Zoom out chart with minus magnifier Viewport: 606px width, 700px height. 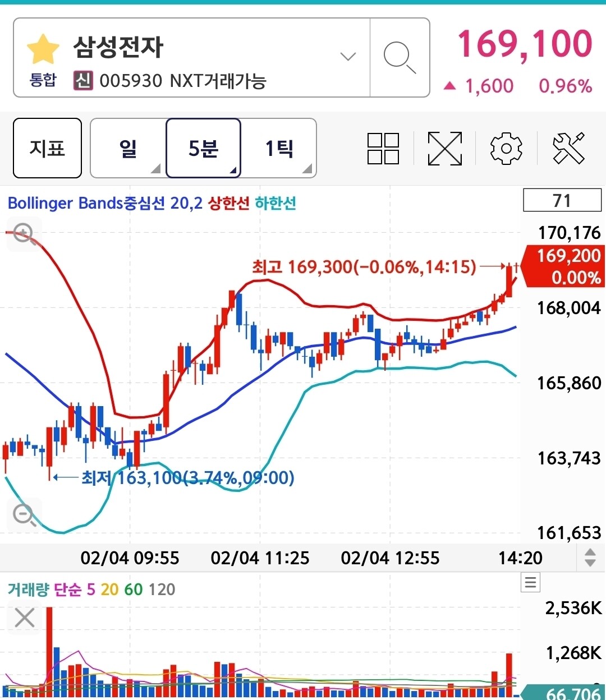click(x=25, y=514)
